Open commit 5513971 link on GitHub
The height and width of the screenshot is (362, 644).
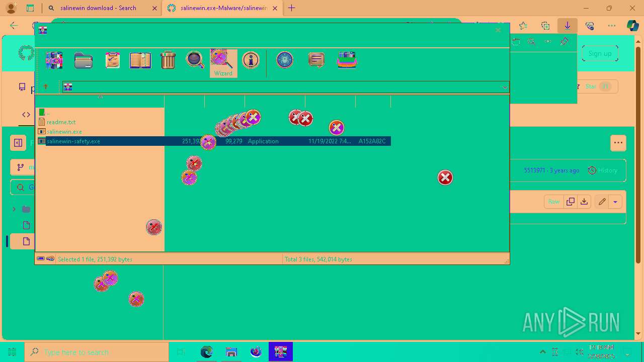(x=534, y=170)
